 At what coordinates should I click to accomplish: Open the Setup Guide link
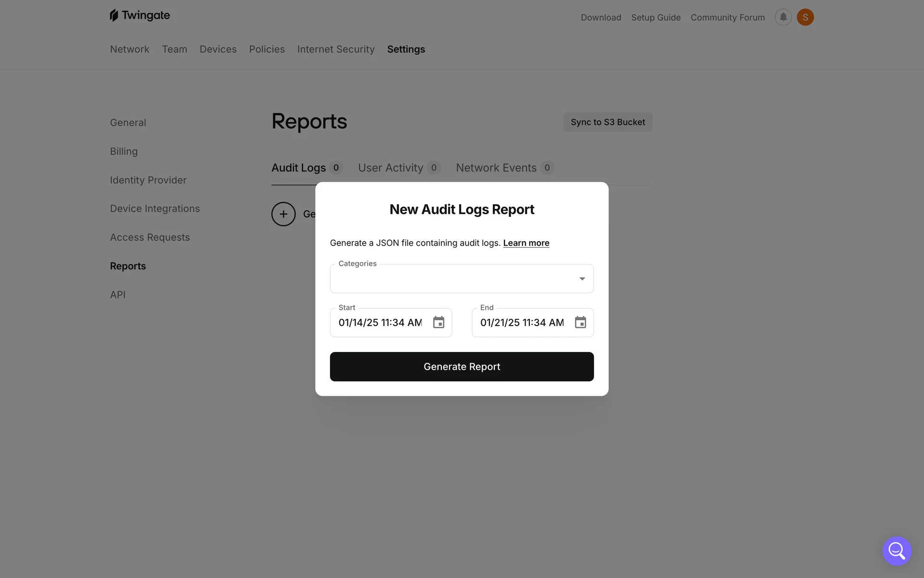point(655,17)
